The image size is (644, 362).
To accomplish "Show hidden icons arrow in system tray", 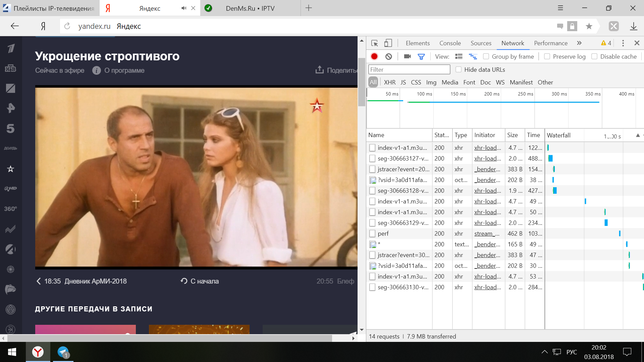I will coord(544,352).
